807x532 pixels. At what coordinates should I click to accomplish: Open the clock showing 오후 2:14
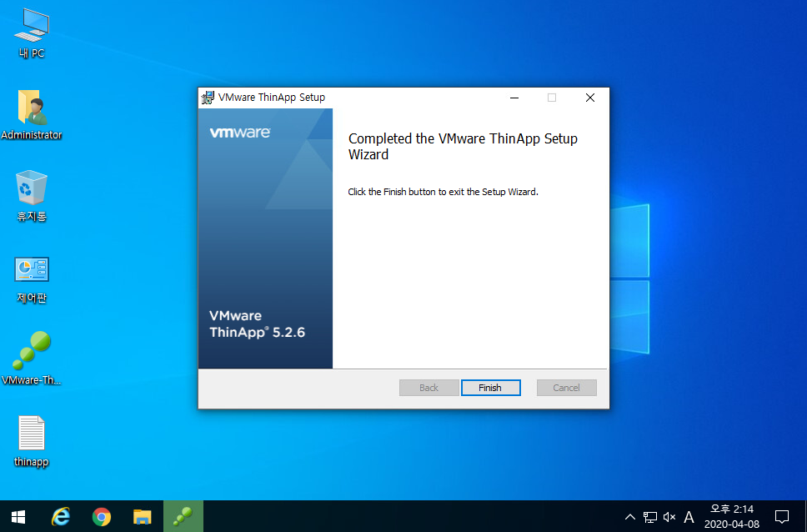pos(732,516)
